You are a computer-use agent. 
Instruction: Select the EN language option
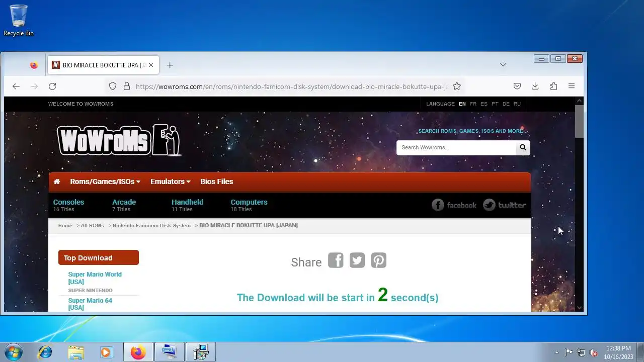[462, 104]
